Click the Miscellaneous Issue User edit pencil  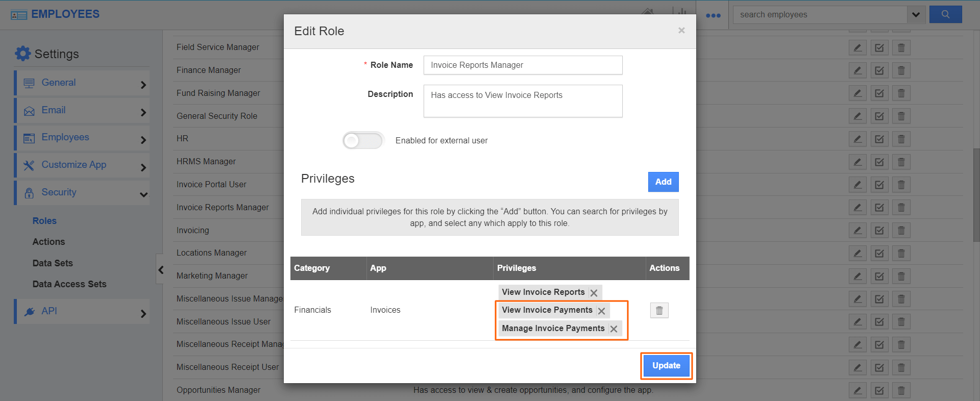[x=857, y=322]
